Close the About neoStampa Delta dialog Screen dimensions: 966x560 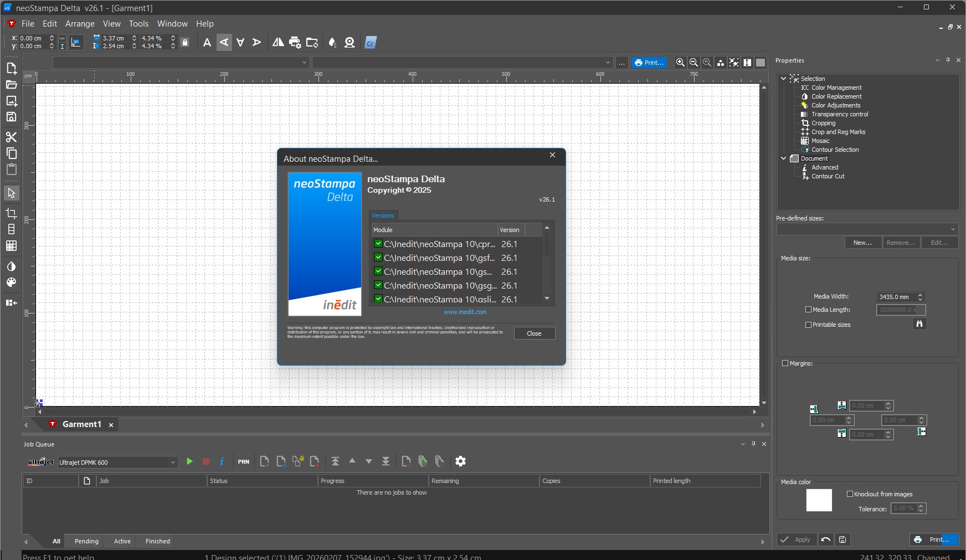coord(534,333)
